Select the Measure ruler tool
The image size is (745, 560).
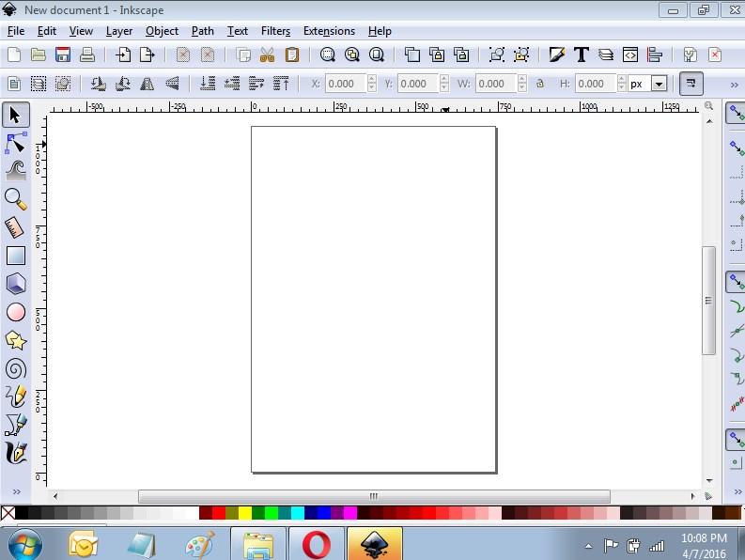(16, 227)
